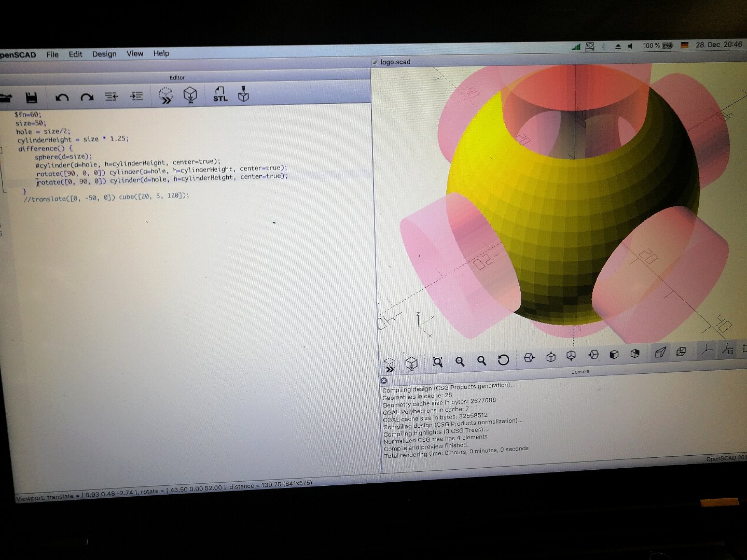The height and width of the screenshot is (560, 747).
Task: Send the design to 3D printing
Action: [243, 94]
